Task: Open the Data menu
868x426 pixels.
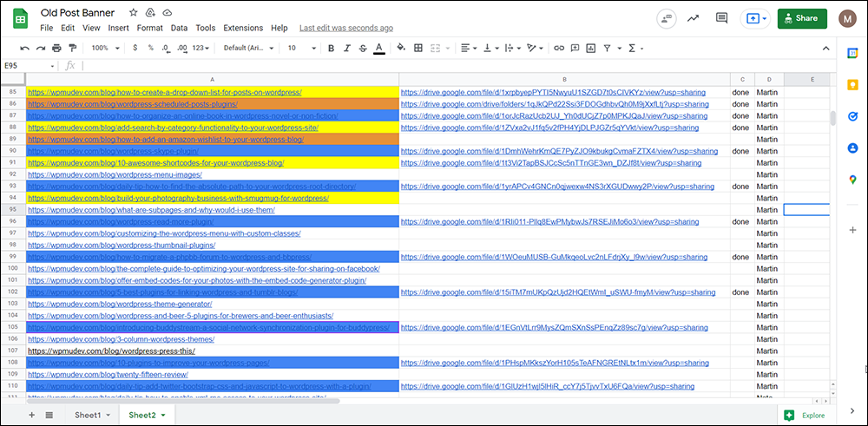Action: [179, 28]
